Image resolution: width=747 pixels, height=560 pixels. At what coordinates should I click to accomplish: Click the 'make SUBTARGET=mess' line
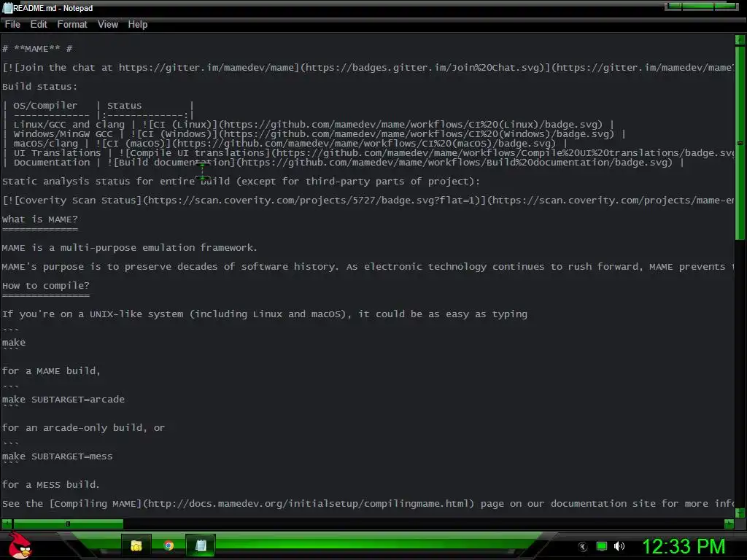point(57,456)
